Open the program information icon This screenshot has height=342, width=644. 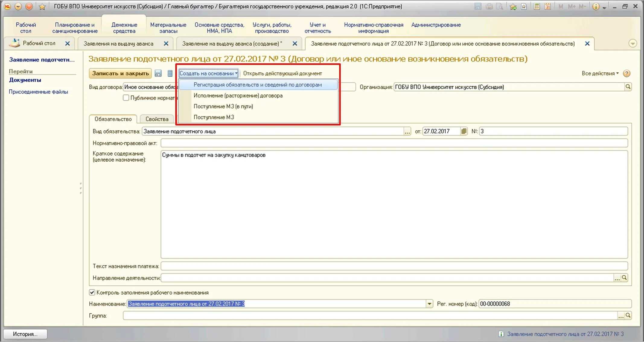[x=596, y=6]
